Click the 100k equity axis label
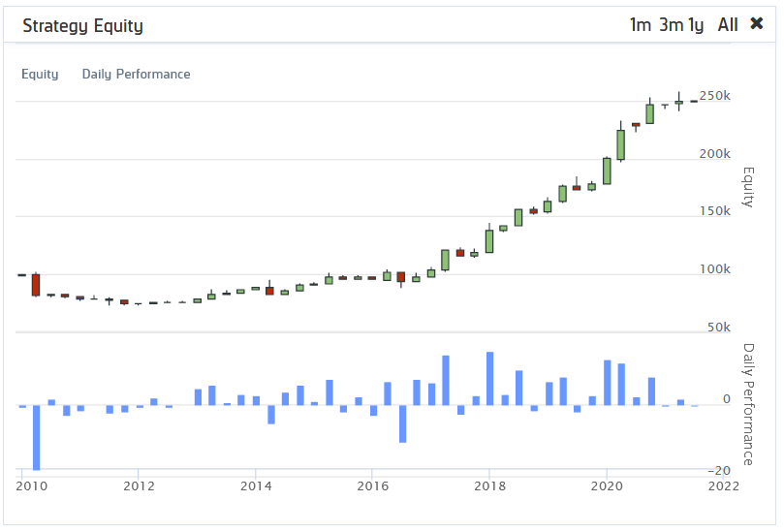Image resolution: width=784 pixels, height=532 pixels. click(x=714, y=269)
